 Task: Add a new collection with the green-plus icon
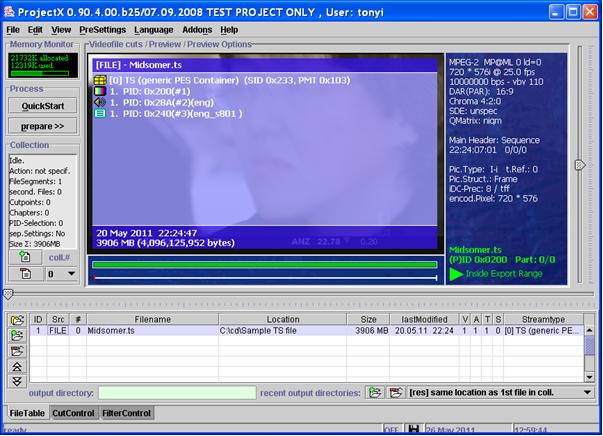[x=25, y=257]
